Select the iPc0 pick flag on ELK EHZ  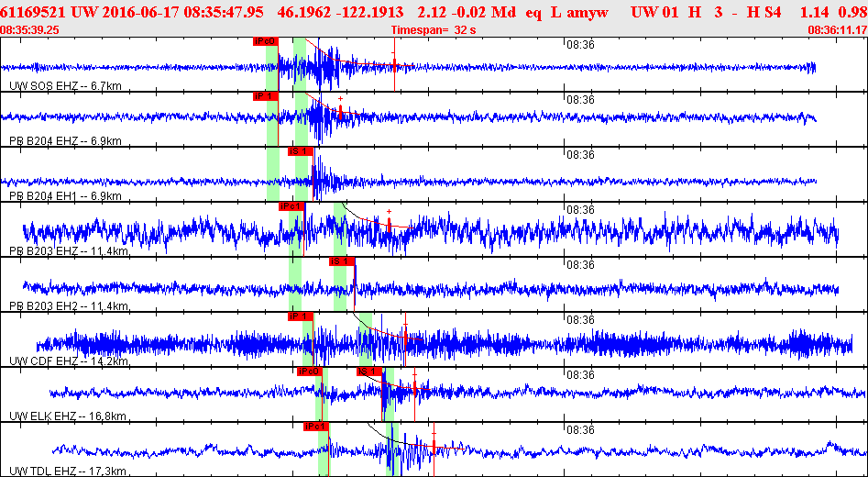[x=310, y=372]
